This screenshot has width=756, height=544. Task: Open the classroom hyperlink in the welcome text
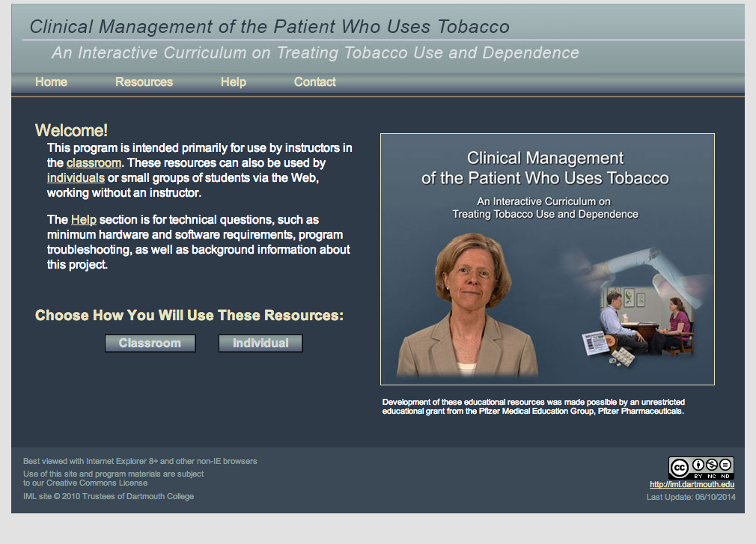click(x=94, y=162)
